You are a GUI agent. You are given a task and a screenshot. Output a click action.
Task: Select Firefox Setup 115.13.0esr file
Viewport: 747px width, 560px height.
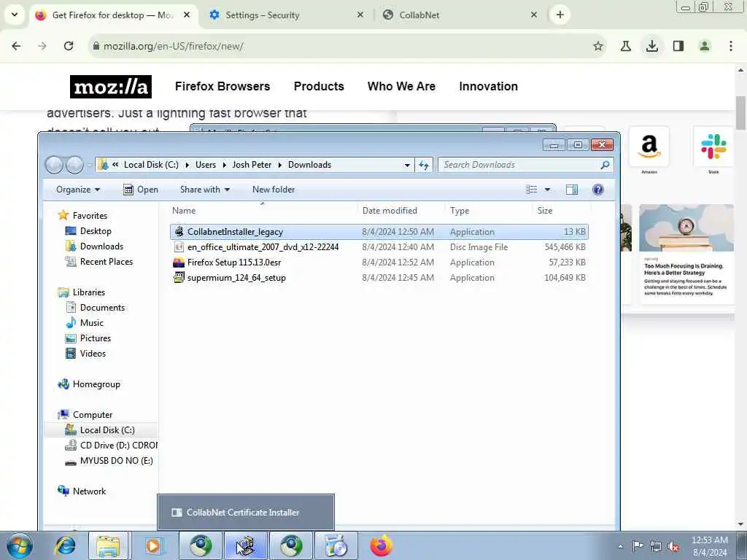pyautogui.click(x=379, y=262)
